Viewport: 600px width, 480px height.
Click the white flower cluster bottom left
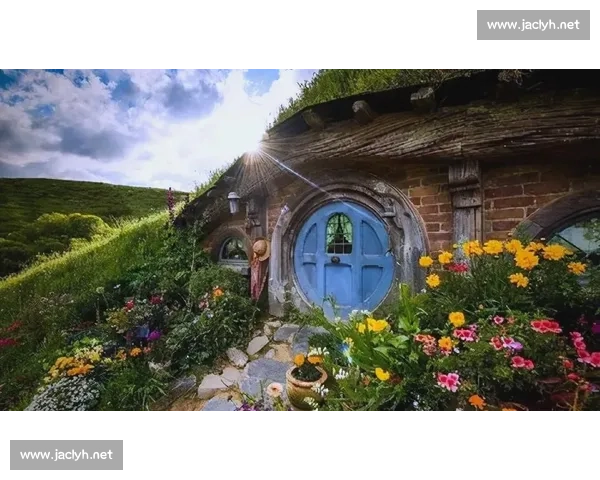click(66, 394)
